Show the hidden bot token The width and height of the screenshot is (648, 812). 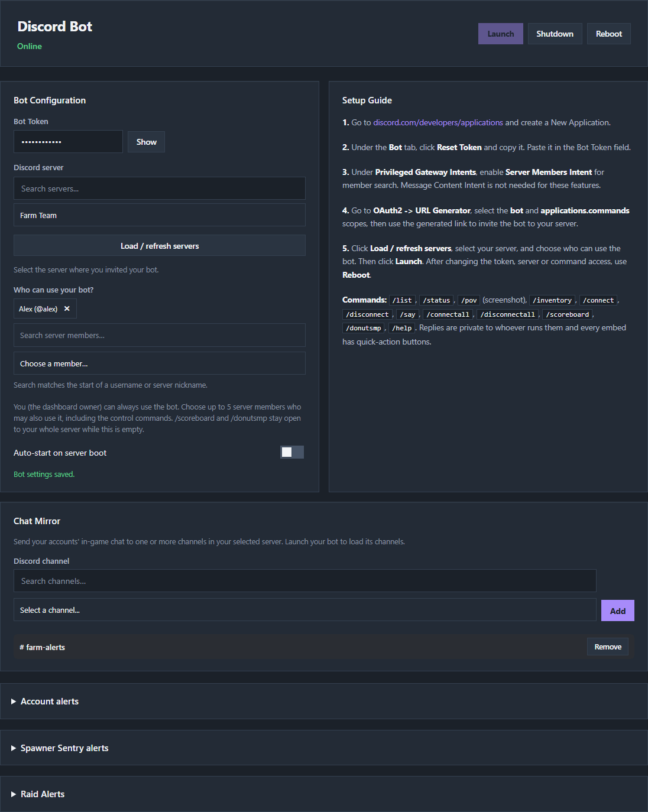(146, 142)
